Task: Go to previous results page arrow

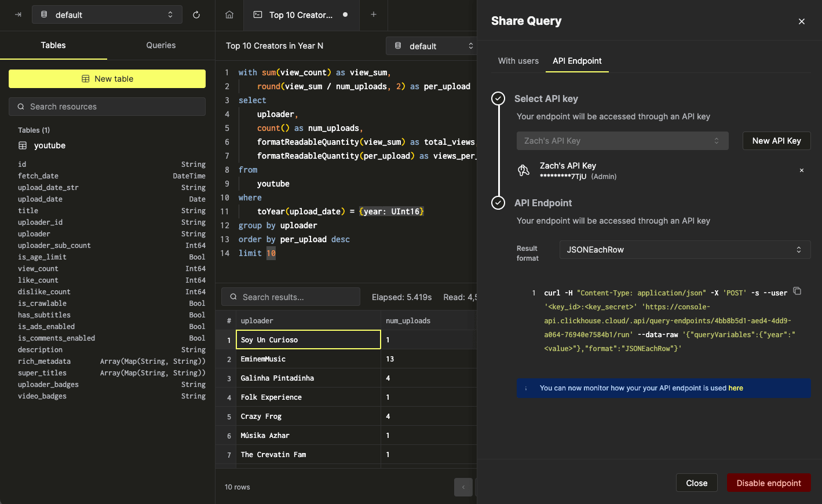Action: click(463, 487)
